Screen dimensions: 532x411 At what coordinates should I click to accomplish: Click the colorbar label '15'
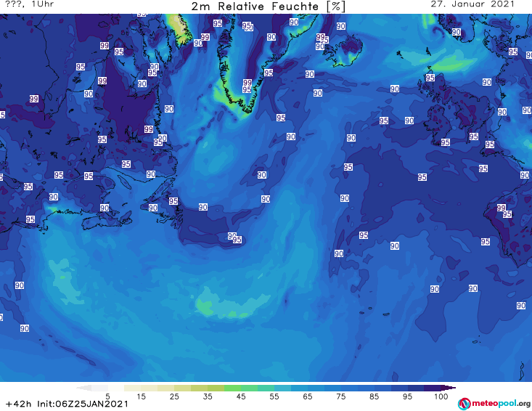(141, 396)
